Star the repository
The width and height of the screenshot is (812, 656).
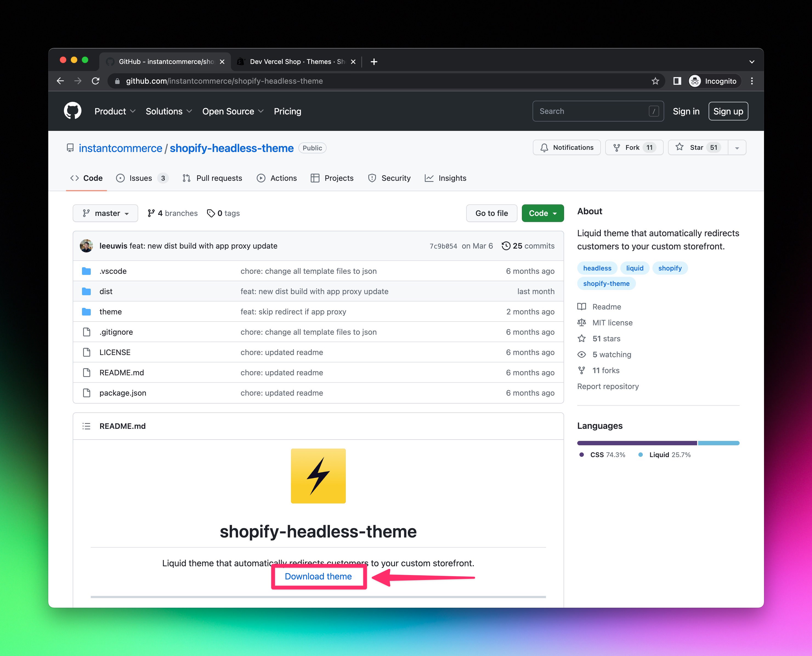698,147
